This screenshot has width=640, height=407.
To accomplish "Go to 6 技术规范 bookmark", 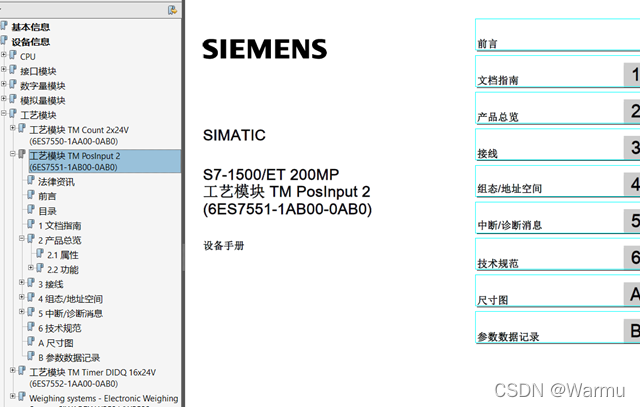I will point(60,329).
